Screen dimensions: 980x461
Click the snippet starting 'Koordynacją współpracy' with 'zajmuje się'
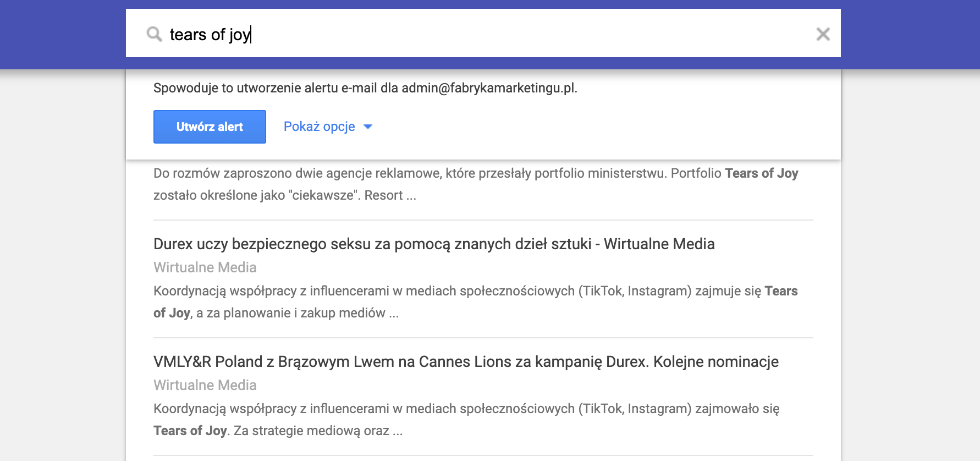point(418,291)
